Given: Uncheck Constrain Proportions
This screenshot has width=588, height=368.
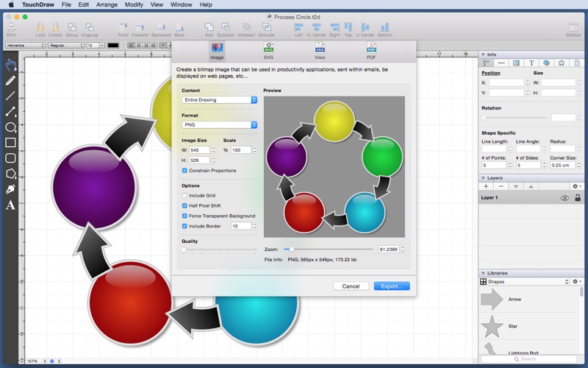Looking at the screenshot, I should tap(184, 171).
